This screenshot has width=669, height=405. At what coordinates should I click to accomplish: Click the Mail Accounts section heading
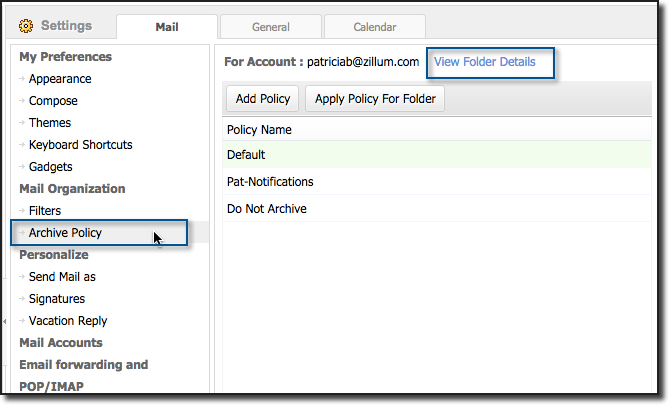61,343
